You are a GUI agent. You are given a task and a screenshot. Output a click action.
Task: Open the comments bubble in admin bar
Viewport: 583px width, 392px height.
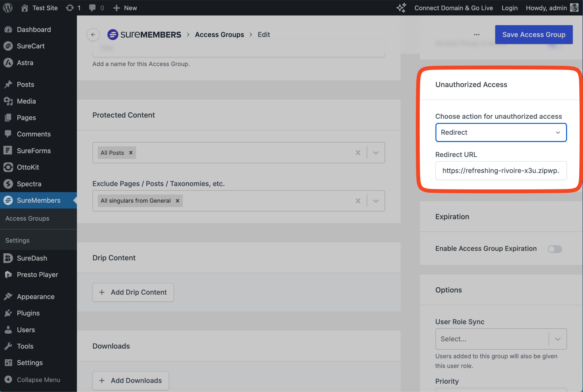92,8
